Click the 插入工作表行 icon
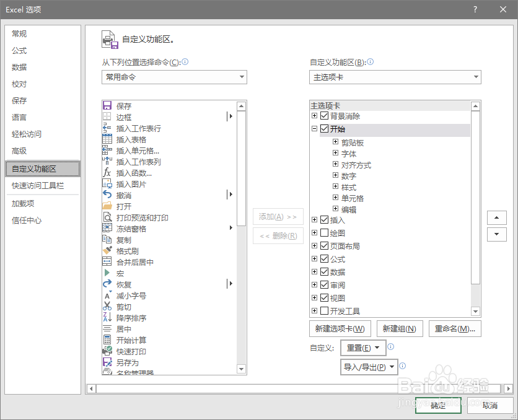Screen dimensions: 518x420 pos(107,128)
